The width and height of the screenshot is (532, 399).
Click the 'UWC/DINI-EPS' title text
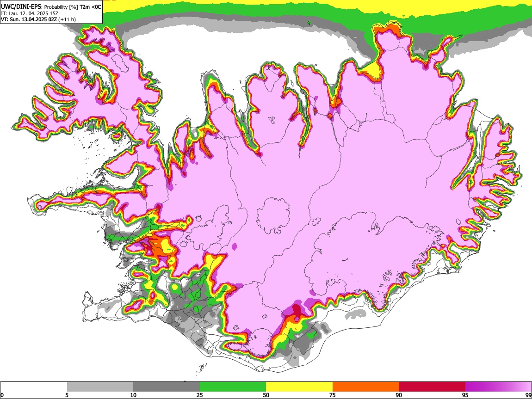(21, 7)
